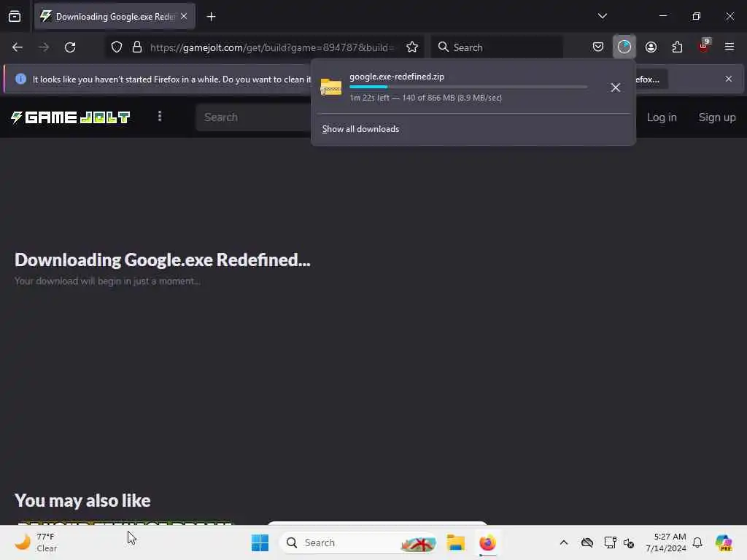
Task: Open the Game Jolt three-dot menu
Action: tap(160, 117)
